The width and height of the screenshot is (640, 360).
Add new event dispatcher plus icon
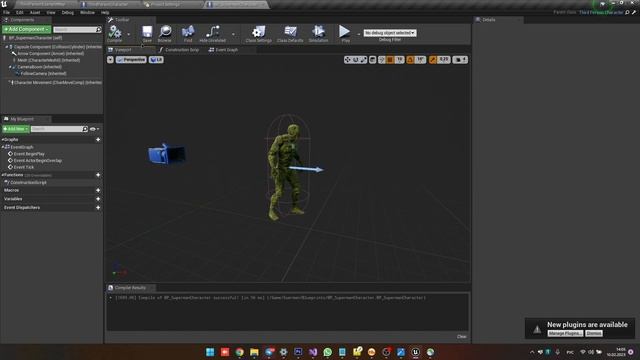pos(98,208)
